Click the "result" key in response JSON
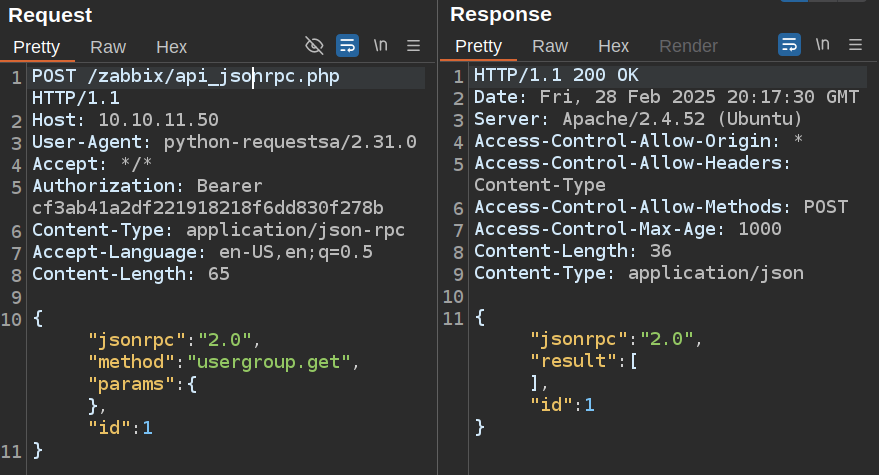 point(565,361)
